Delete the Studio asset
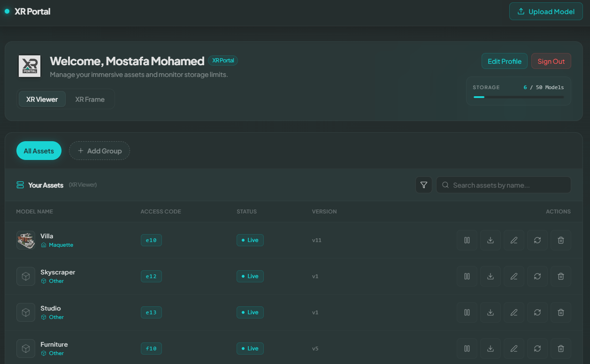590x364 pixels. pos(561,312)
